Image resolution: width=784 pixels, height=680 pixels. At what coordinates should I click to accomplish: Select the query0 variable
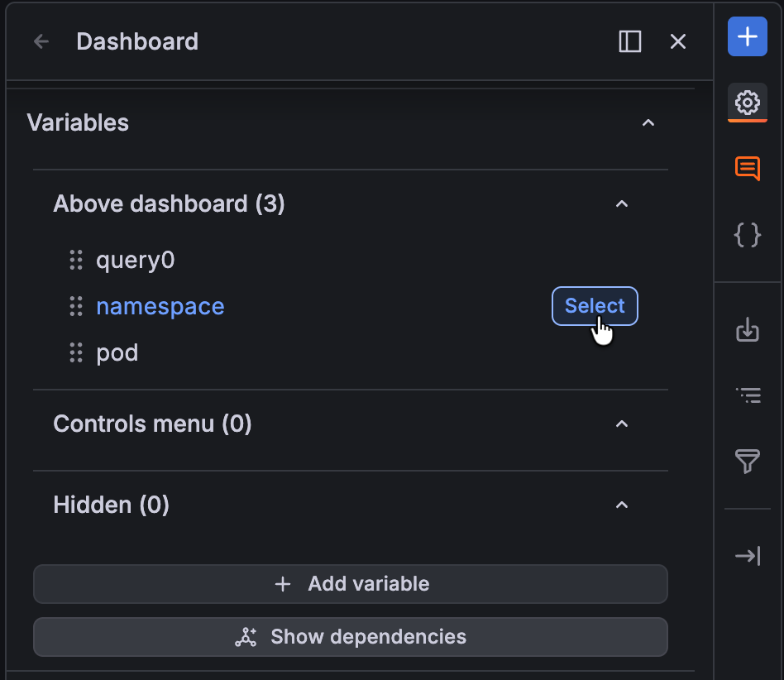click(136, 260)
